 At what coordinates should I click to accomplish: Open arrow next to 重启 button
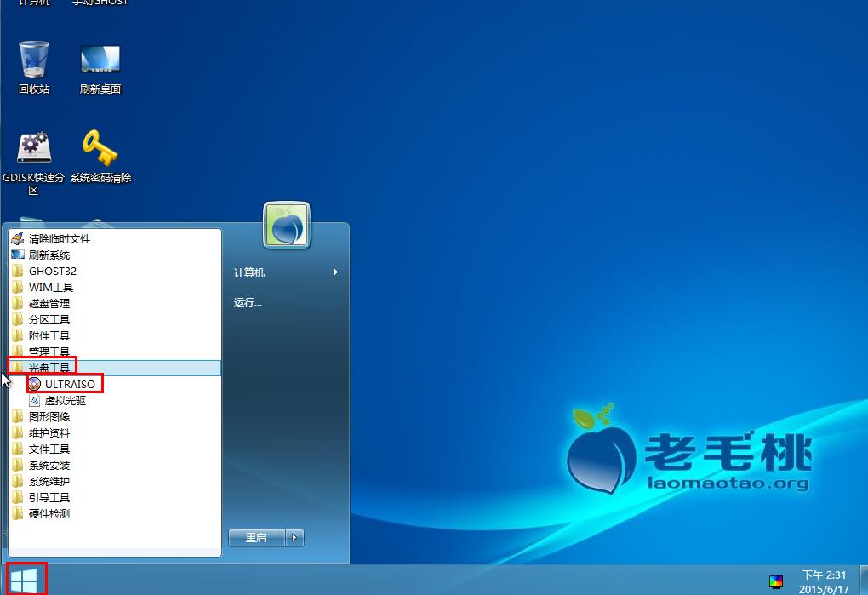pyautogui.click(x=294, y=537)
